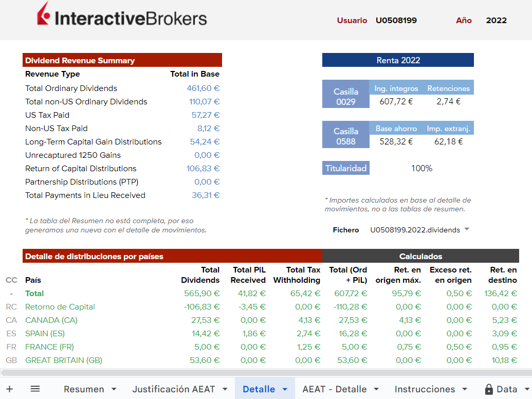Click the Calculados header cell

(x=420, y=256)
